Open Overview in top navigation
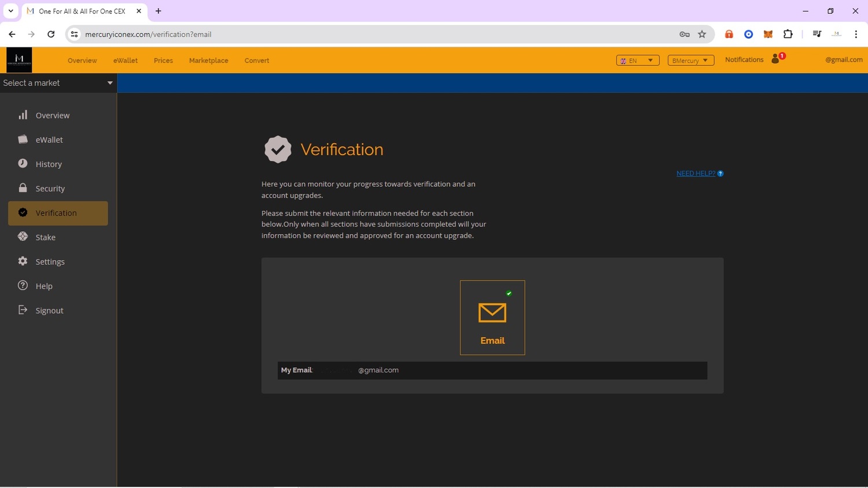868x488 pixels. [82, 60]
